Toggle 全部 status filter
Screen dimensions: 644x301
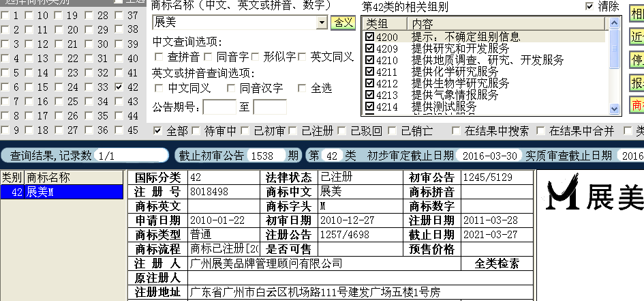[x=157, y=131]
